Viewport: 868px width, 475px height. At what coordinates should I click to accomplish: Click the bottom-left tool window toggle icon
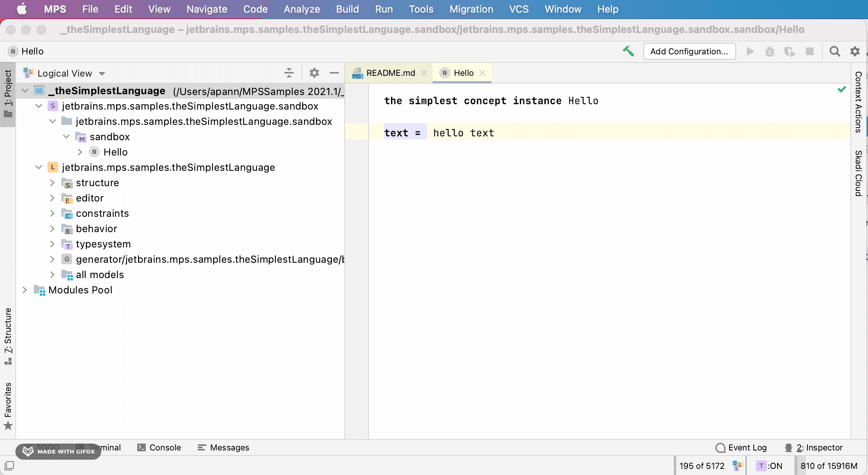pos(9,465)
